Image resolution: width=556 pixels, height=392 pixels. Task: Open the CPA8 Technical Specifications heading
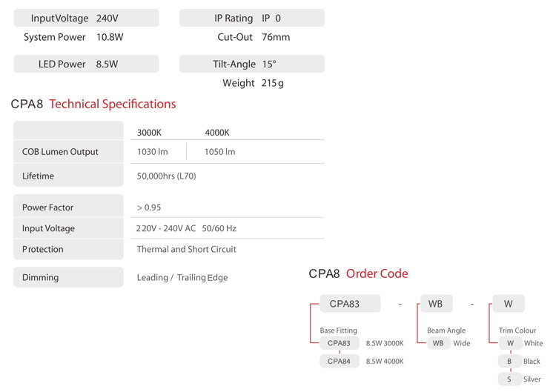pyautogui.click(x=93, y=104)
